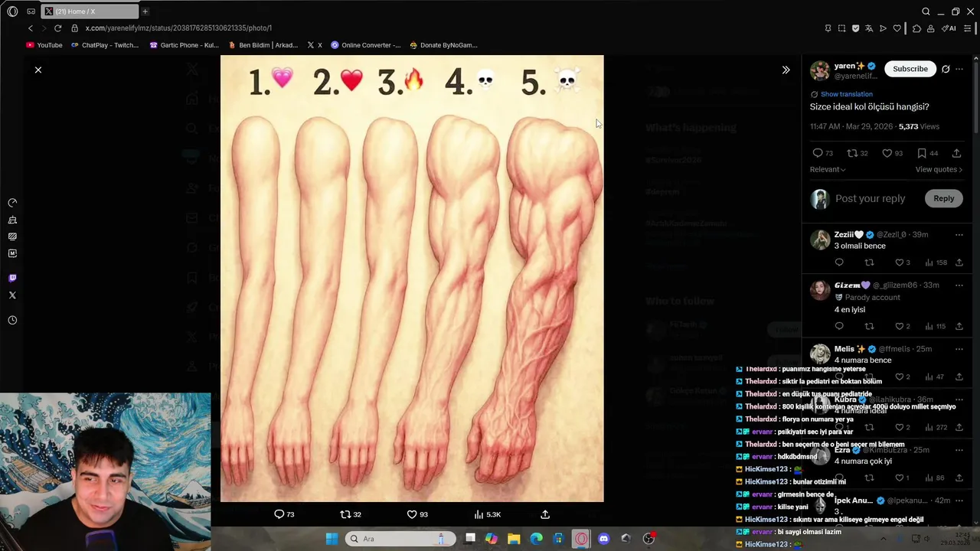
Task: Open yaren's profile avatar
Action: 820,70
